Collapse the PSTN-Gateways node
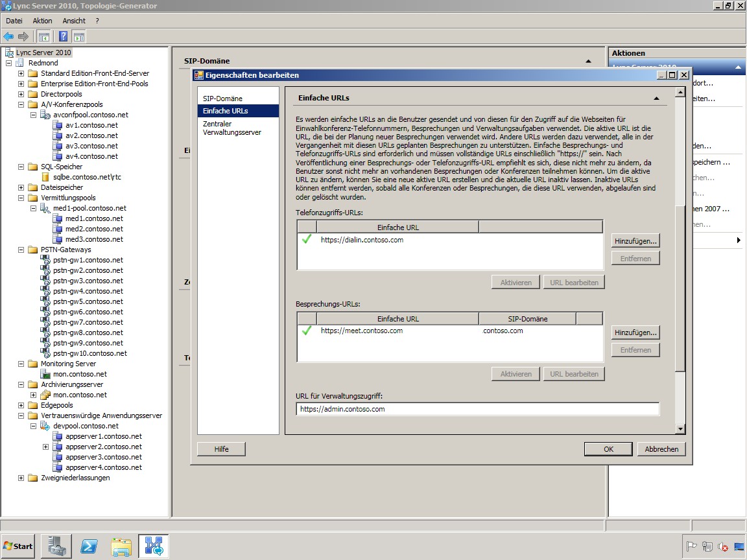 (21, 250)
